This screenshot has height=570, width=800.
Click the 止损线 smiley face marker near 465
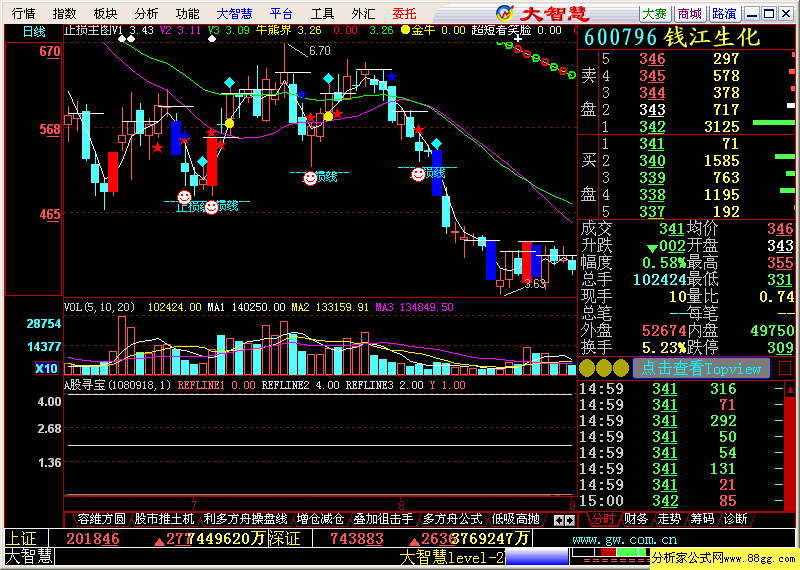pos(211,207)
